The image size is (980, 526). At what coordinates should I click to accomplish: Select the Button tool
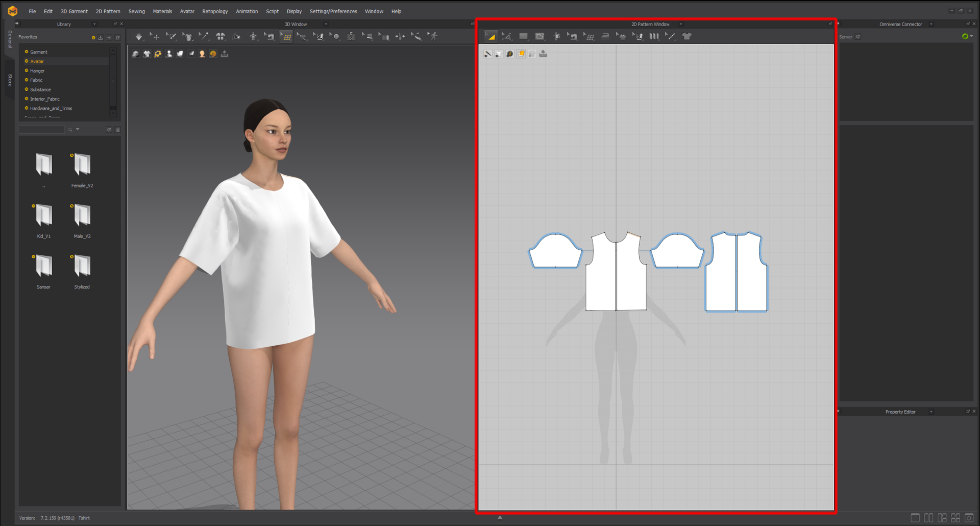(336, 36)
